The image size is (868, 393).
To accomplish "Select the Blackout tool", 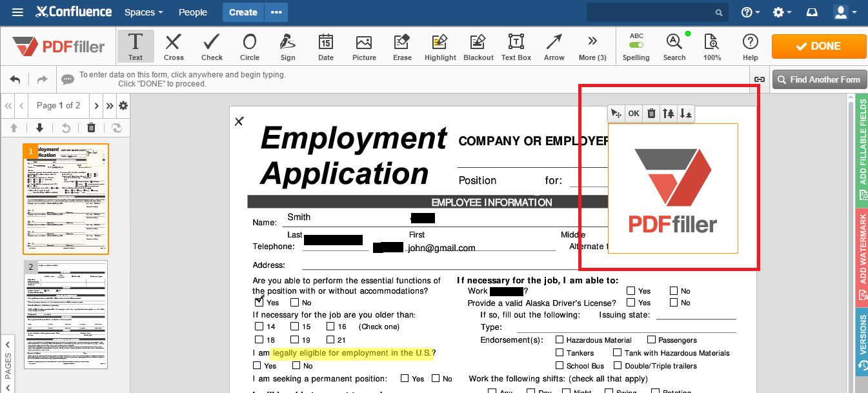I will [x=478, y=46].
